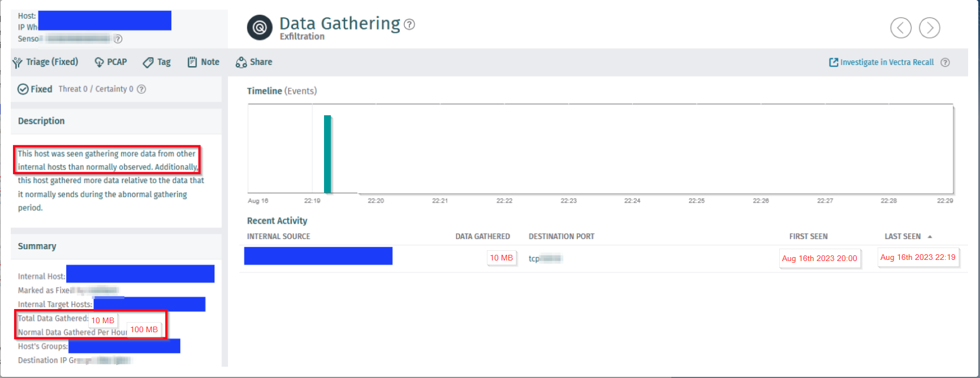Viewport: 980px width, 378px height.
Task: Click the redacted Host name at top
Action: click(x=105, y=20)
